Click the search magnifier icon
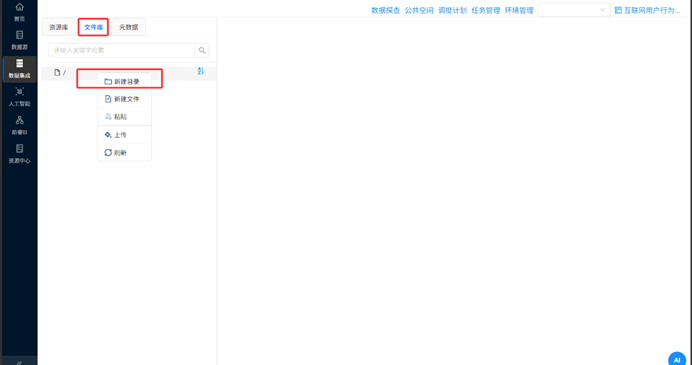Viewport: 692px width, 365px height. (202, 50)
